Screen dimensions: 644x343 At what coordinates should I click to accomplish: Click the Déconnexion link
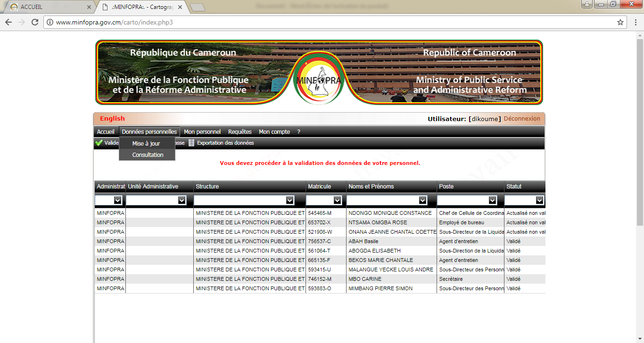[x=522, y=119]
